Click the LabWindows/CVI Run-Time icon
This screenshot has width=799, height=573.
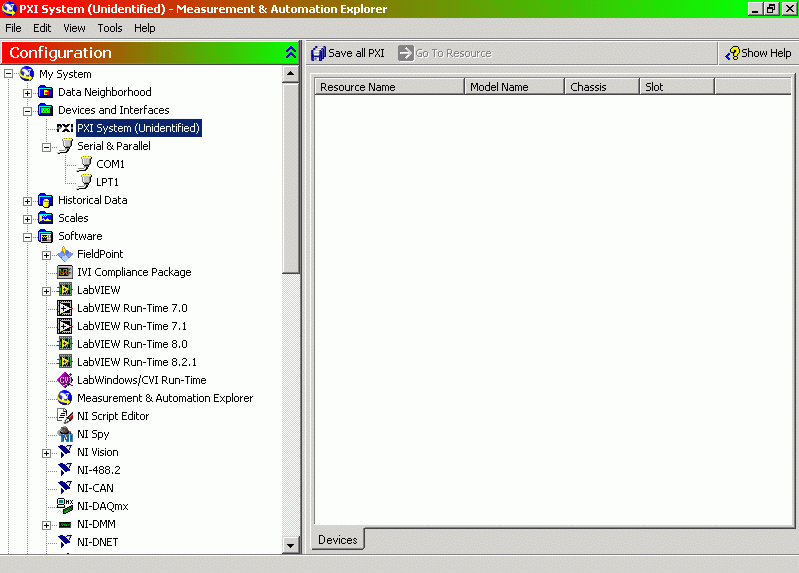pos(65,380)
